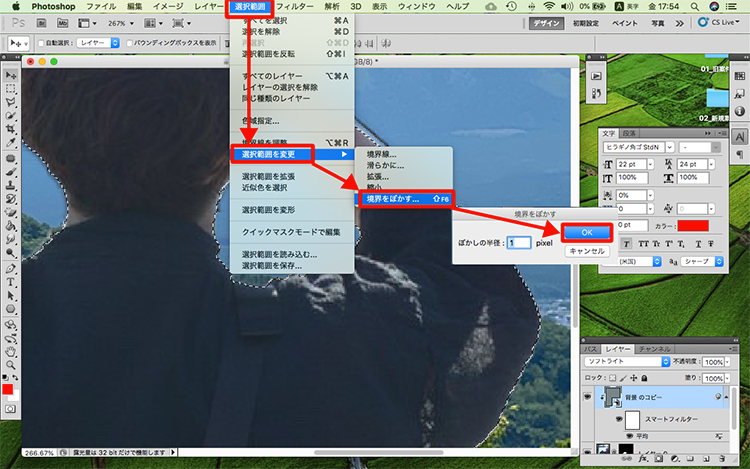Select the Hand tool

[11, 352]
